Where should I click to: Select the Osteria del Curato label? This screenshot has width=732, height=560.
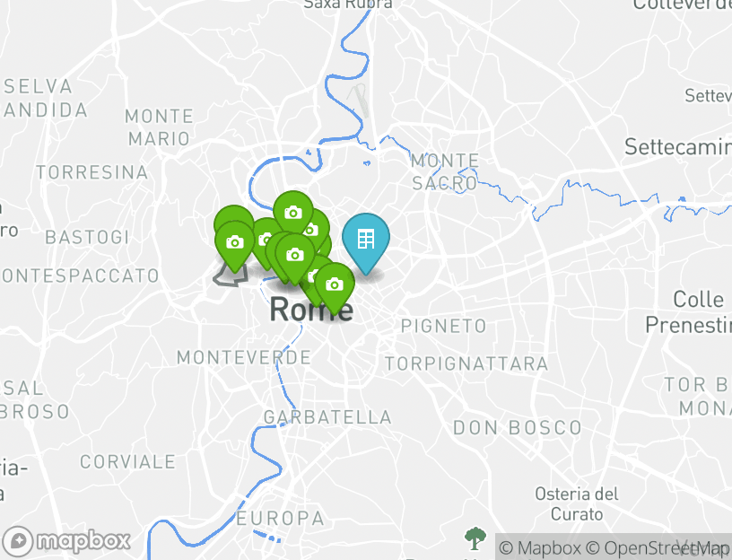577,504
